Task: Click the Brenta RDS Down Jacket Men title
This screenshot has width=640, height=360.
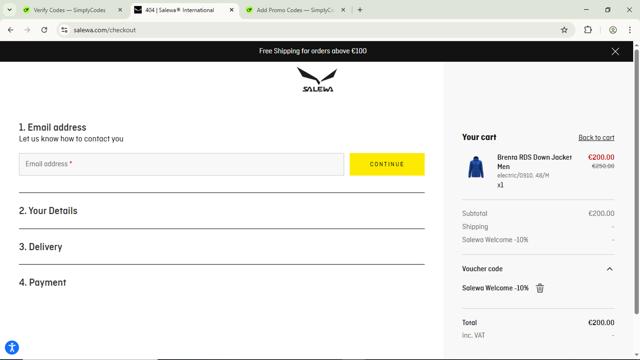Action: 534,162
